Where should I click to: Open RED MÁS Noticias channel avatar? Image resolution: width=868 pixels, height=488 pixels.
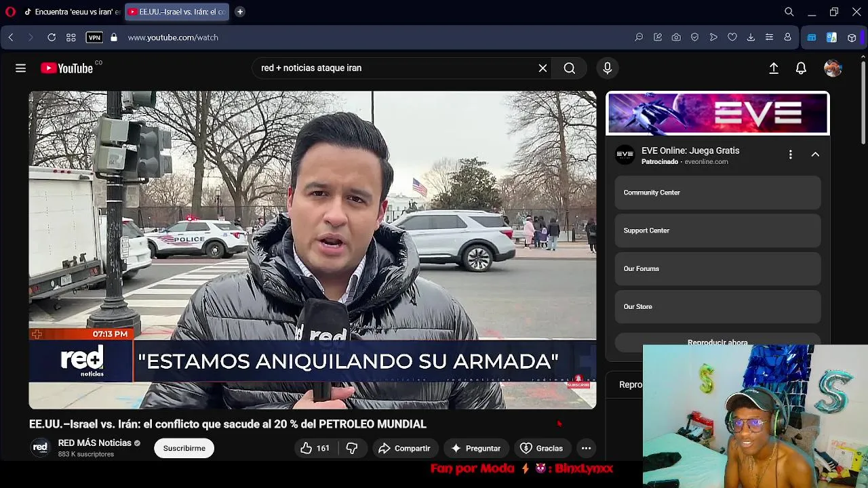point(41,447)
